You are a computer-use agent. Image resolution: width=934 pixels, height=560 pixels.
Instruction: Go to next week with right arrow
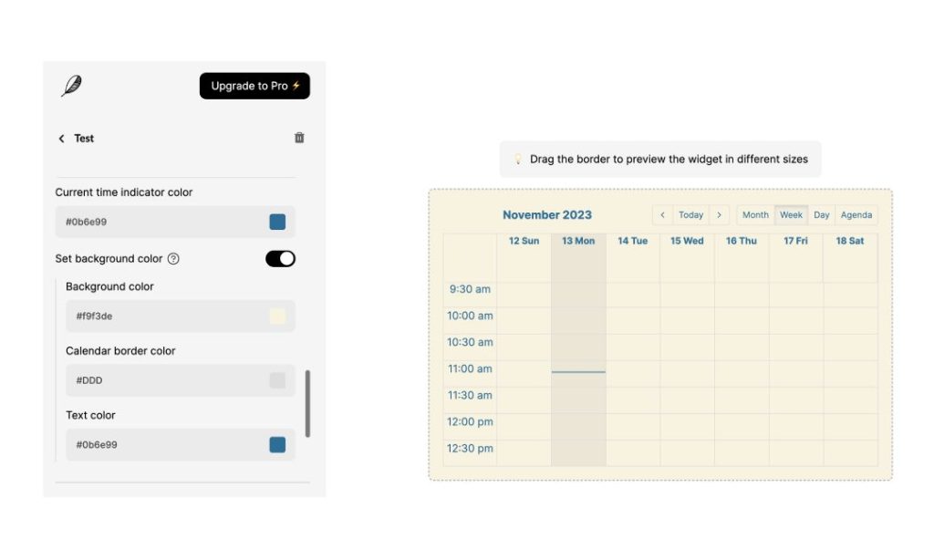tap(720, 214)
